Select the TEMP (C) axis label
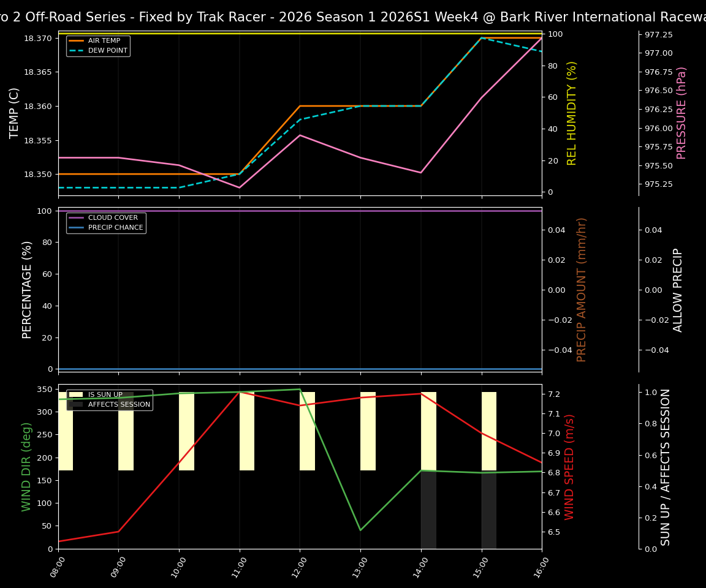706x588 pixels. (x=12, y=109)
